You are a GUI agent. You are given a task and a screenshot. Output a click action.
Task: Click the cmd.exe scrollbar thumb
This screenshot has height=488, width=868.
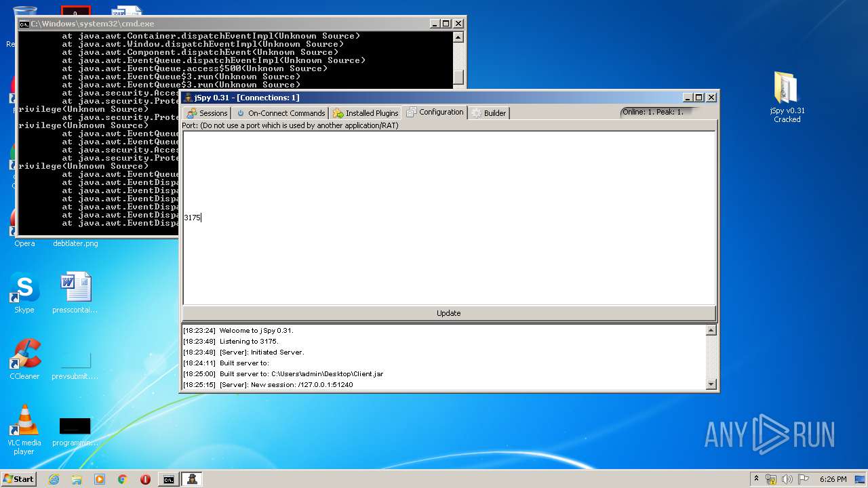coord(458,77)
